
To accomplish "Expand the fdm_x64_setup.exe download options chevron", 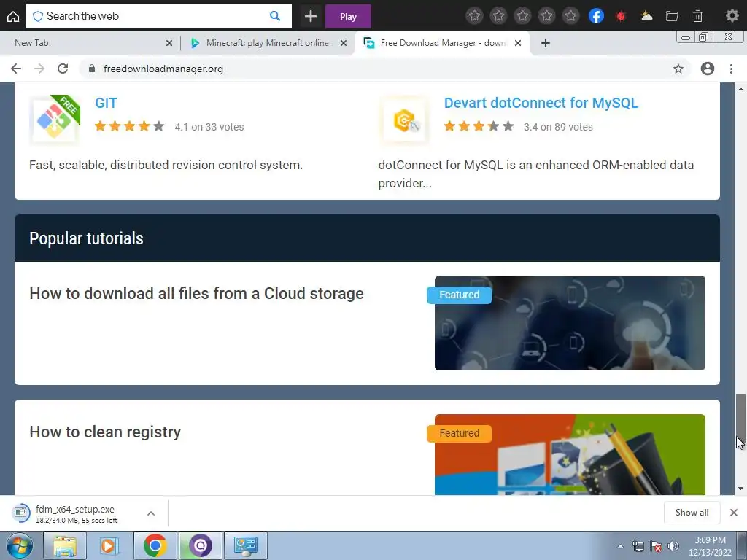I will [x=151, y=513].
